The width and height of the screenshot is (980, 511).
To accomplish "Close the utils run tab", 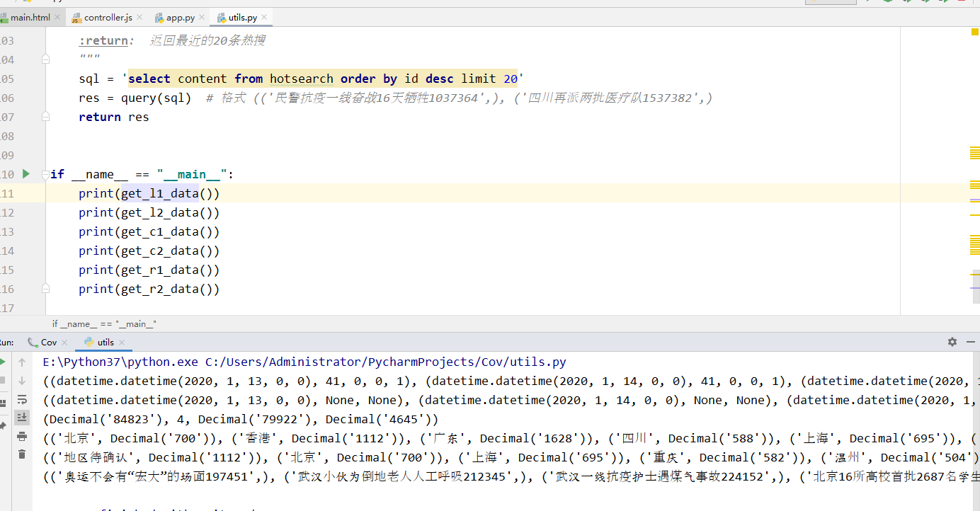I will 122,343.
